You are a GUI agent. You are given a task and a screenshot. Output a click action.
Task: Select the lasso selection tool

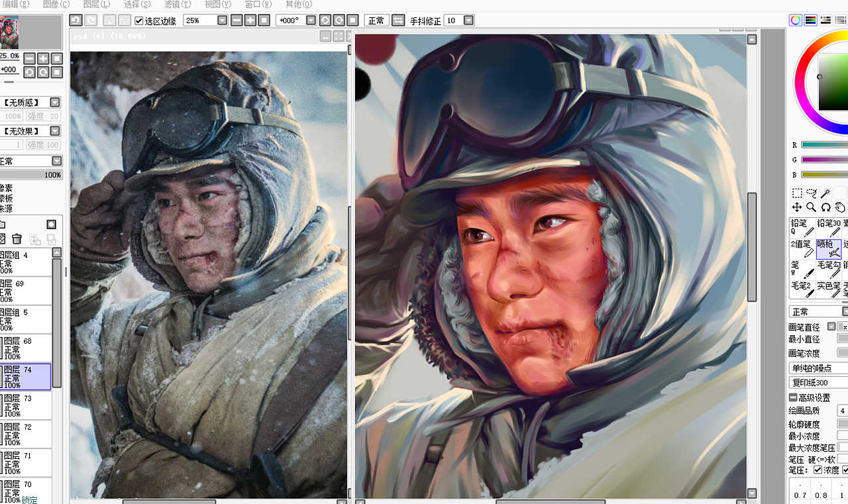pos(812,193)
